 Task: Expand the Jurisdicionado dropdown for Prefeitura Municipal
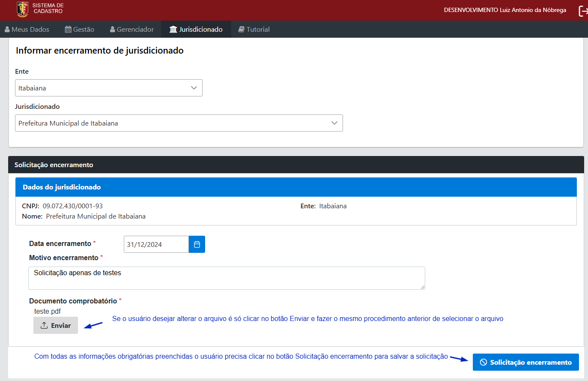pyautogui.click(x=179, y=123)
